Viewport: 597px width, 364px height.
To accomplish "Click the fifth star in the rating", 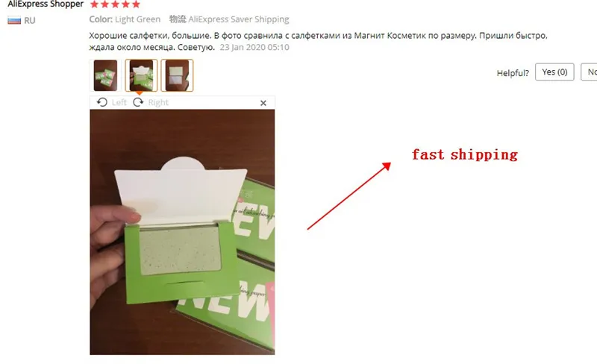I will point(136,4).
